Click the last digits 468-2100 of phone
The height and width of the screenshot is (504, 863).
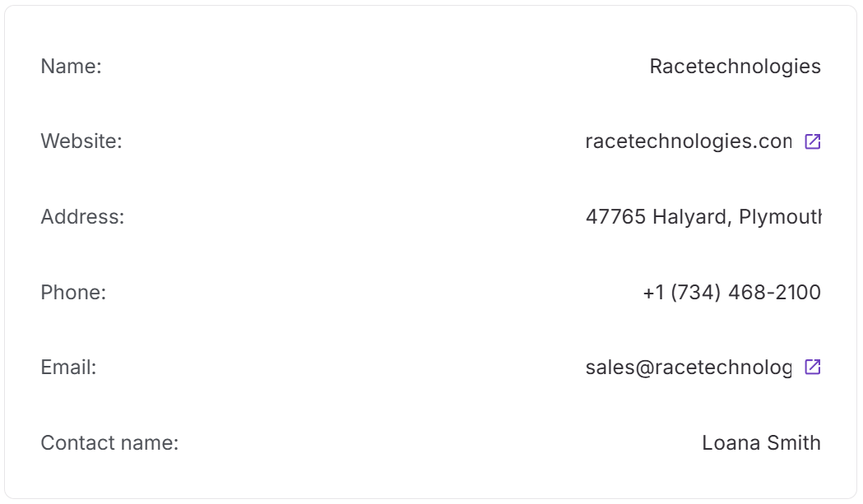(x=774, y=292)
